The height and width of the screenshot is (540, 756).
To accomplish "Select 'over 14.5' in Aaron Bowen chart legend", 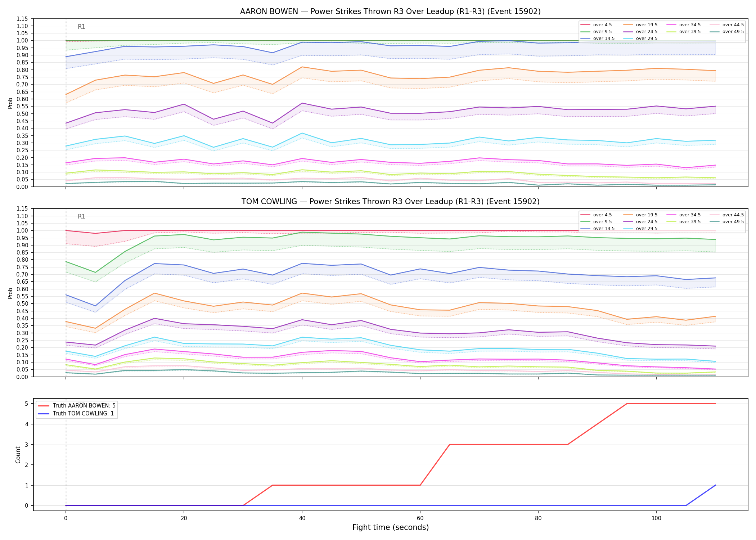I will click(x=598, y=39).
